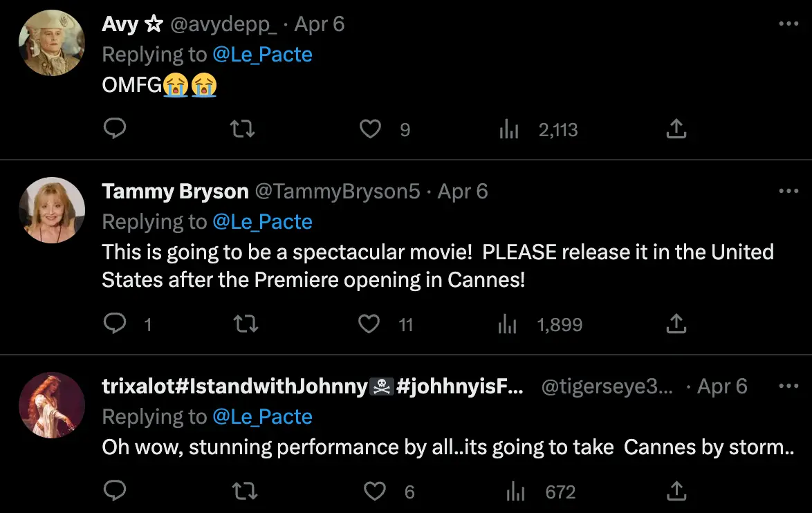Like trixalot's reply with 6 likes
Image resolution: width=812 pixels, height=513 pixels.
375,491
